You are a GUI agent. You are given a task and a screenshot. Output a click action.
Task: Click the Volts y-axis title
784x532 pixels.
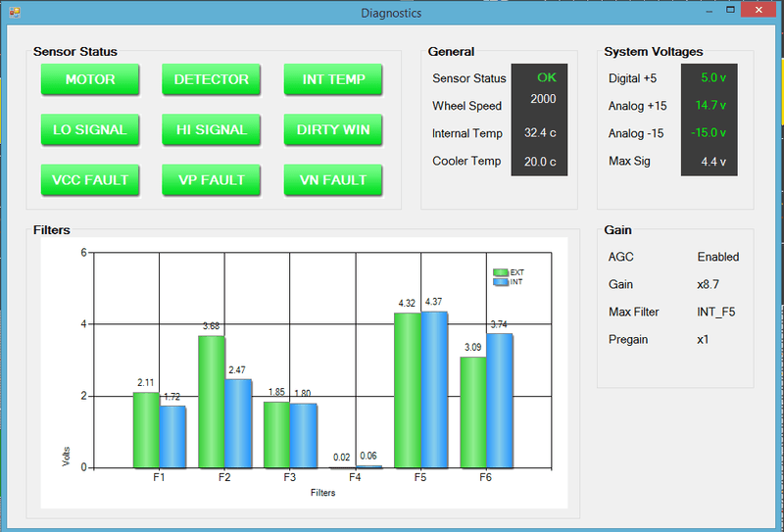click(66, 457)
